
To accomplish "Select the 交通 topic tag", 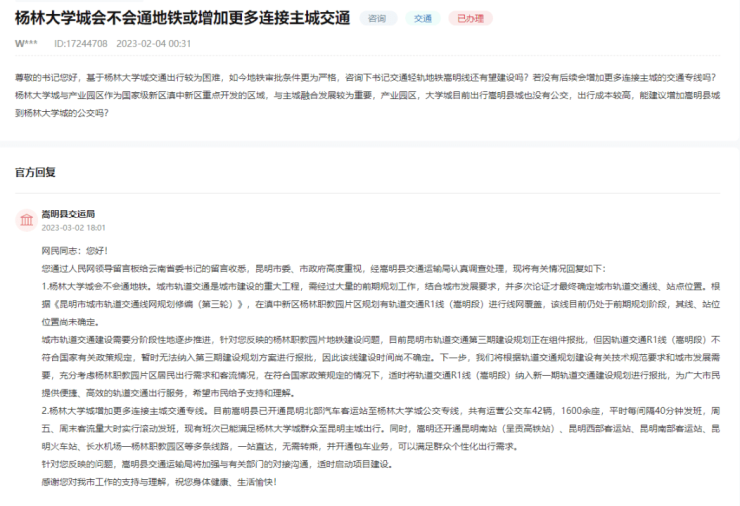I will coord(422,18).
